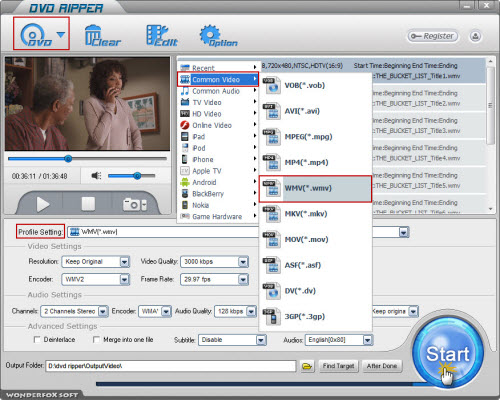Enable Merge into one file checkbox
The image size is (500, 400).
[x=96, y=340]
